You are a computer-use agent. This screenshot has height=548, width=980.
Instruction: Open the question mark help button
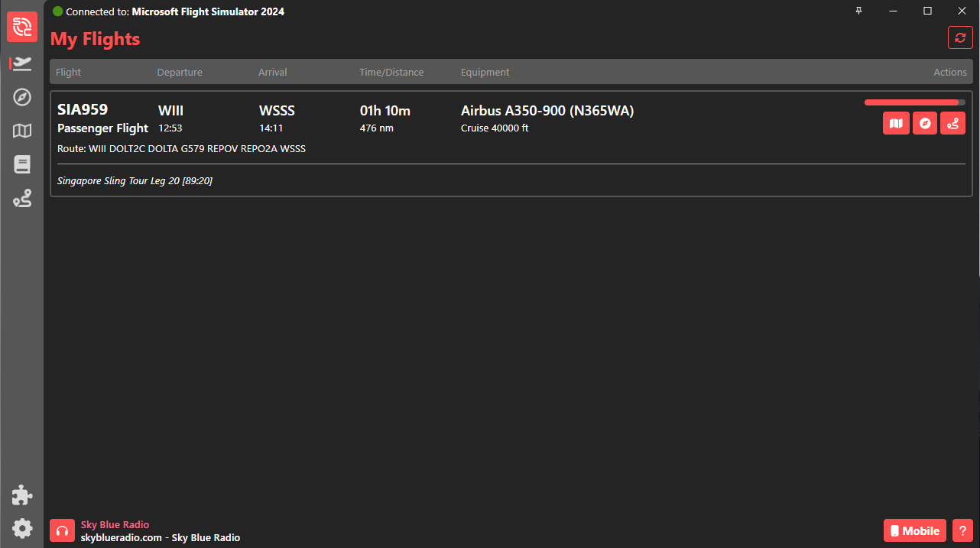[x=962, y=531]
